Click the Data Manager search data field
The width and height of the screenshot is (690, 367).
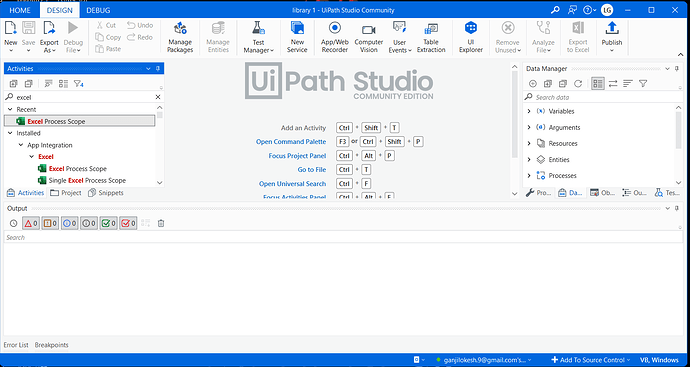tap(604, 97)
